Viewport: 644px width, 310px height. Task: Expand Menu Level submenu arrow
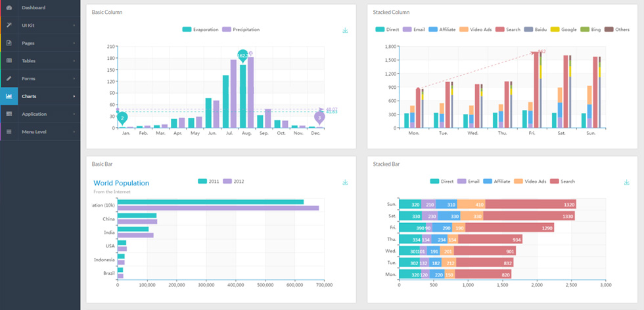pyautogui.click(x=74, y=132)
